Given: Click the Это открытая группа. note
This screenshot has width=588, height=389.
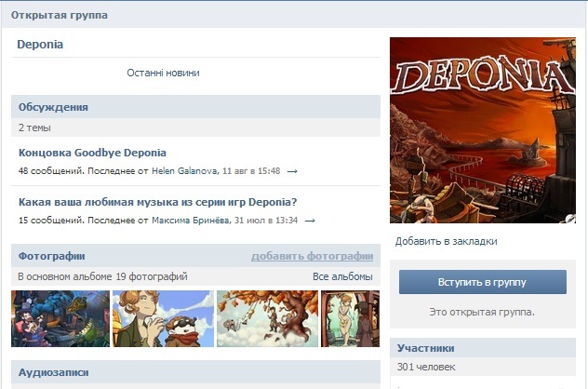Looking at the screenshot, I should [x=482, y=312].
